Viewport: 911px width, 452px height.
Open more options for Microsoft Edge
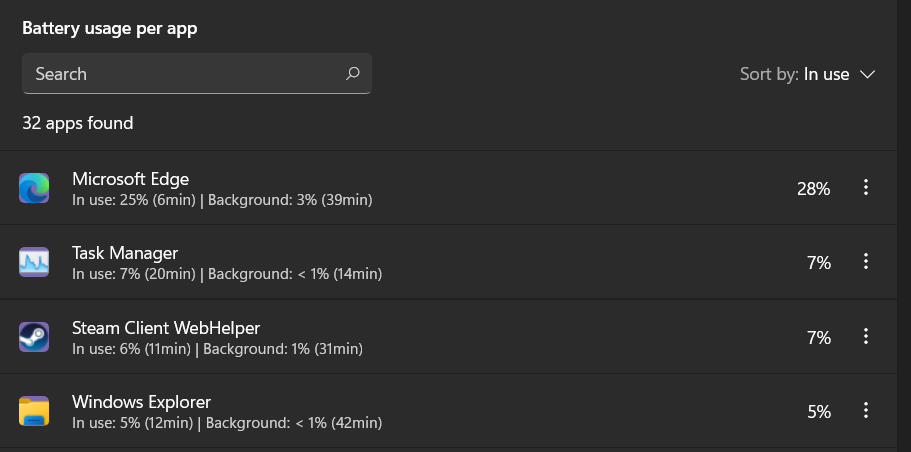click(866, 188)
